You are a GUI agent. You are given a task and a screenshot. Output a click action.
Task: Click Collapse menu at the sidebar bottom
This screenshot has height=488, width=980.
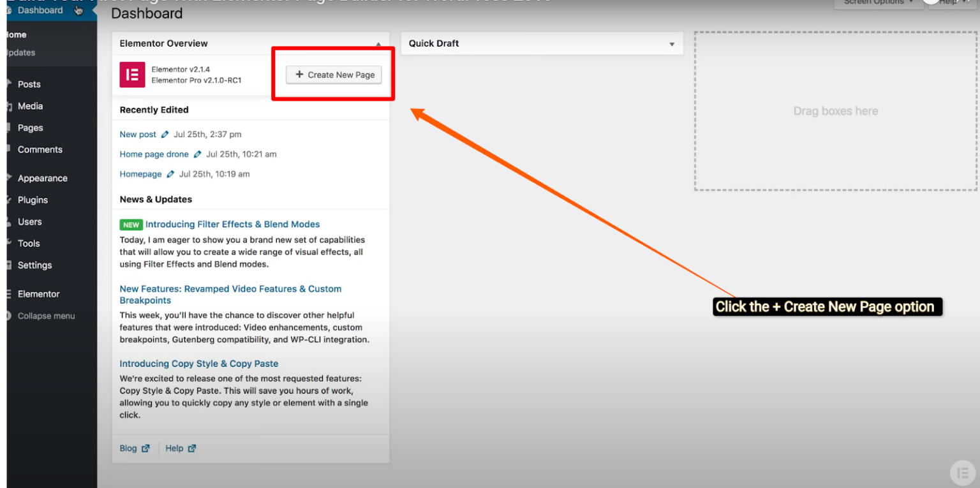coord(45,316)
